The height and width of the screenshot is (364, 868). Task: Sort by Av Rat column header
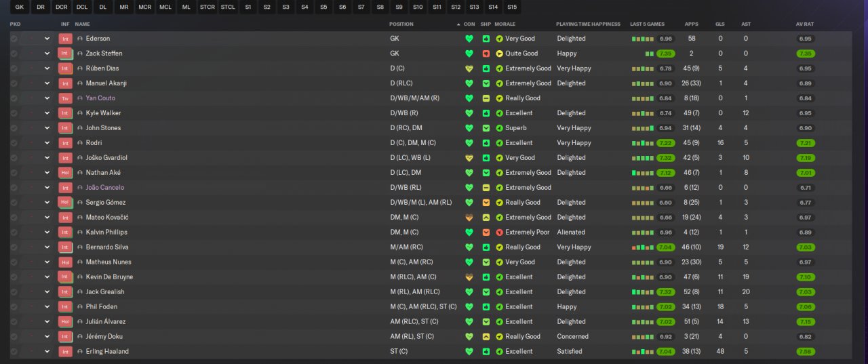(x=804, y=24)
